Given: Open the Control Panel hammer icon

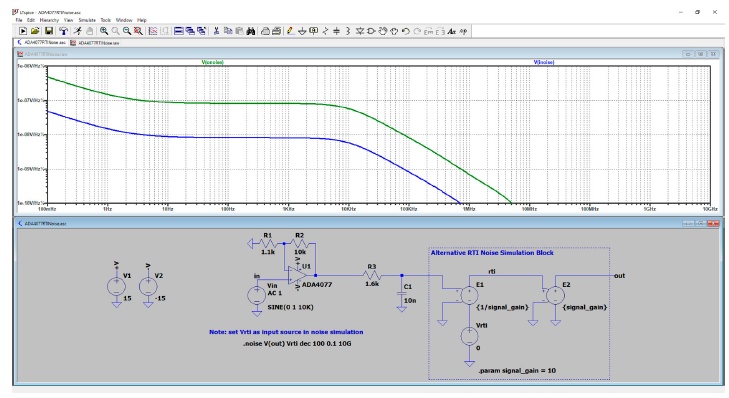Looking at the screenshot, I should [63, 31].
